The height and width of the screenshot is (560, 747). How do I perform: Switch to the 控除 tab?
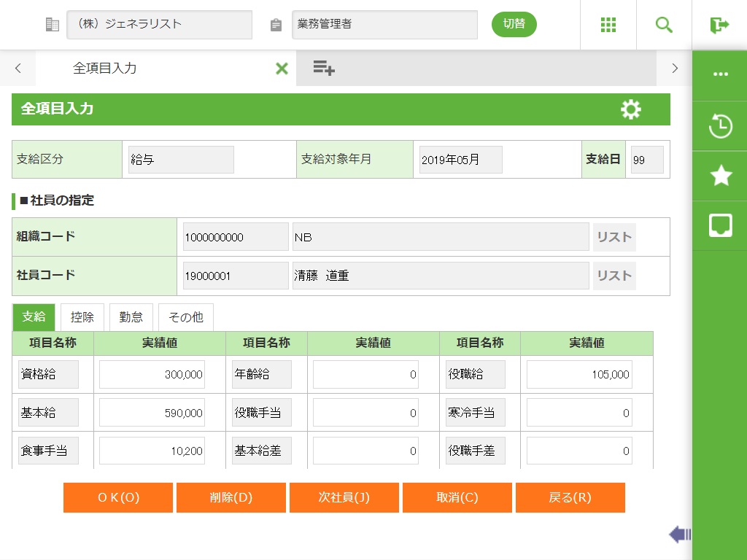click(82, 317)
